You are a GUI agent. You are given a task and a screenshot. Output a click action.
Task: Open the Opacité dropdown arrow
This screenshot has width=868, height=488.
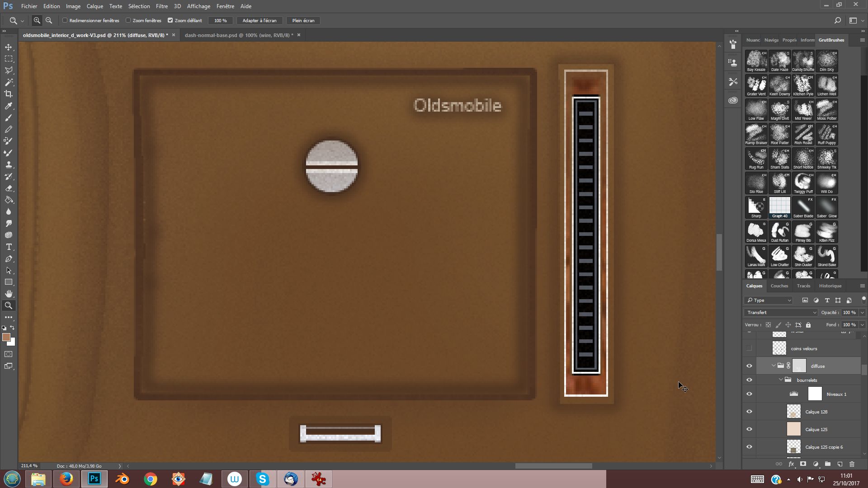tap(862, 312)
